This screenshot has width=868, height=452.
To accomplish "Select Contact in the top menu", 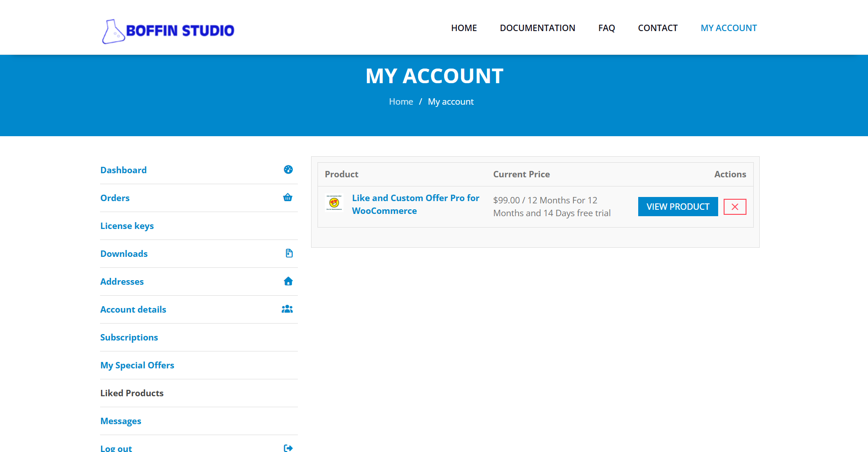I will [x=657, y=28].
